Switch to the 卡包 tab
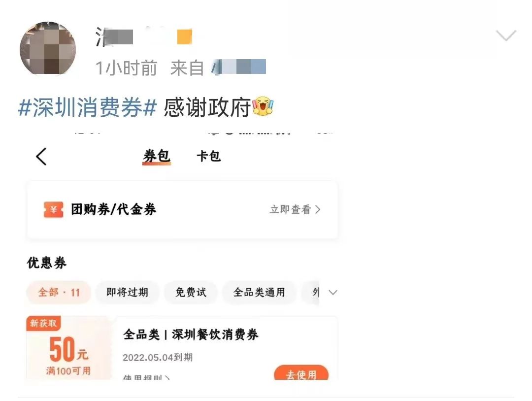This screenshot has height=401, width=532. pyautogui.click(x=209, y=156)
